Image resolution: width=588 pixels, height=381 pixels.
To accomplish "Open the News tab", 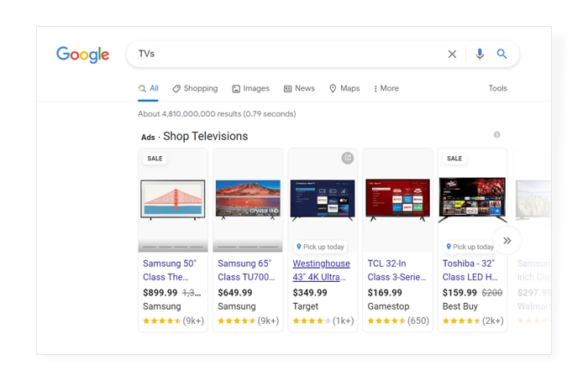I will (x=299, y=88).
